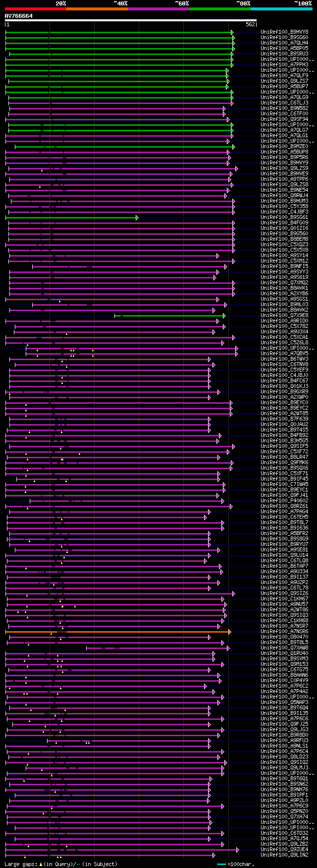Click the short green alignment bar for B9SG61
Image resolution: width=317 pixels, height=868 pixels.
tap(72, 217)
